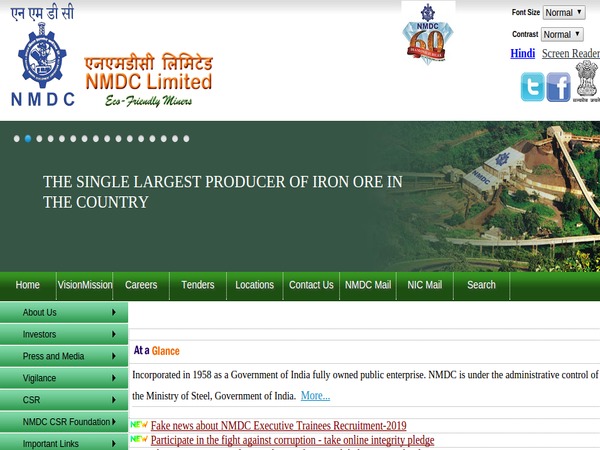Jump to the first slideshow dot
Image resolution: width=600 pixels, height=450 pixels.
click(x=17, y=139)
